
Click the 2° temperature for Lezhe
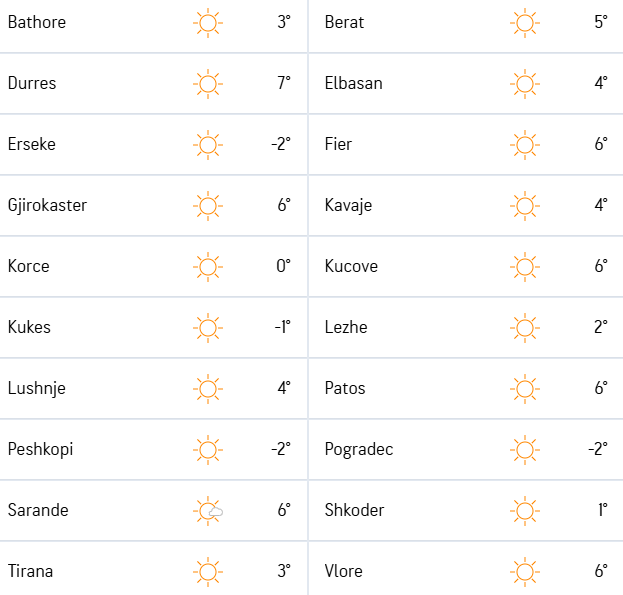click(601, 327)
